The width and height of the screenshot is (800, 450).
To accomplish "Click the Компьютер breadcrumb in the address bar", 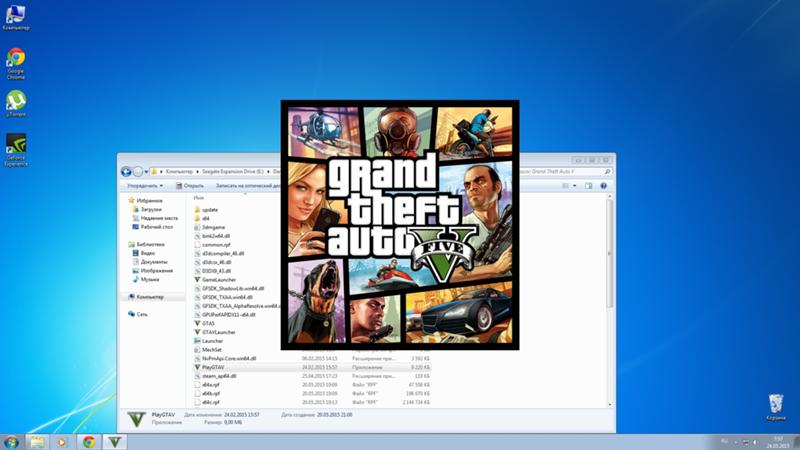I will point(179,171).
